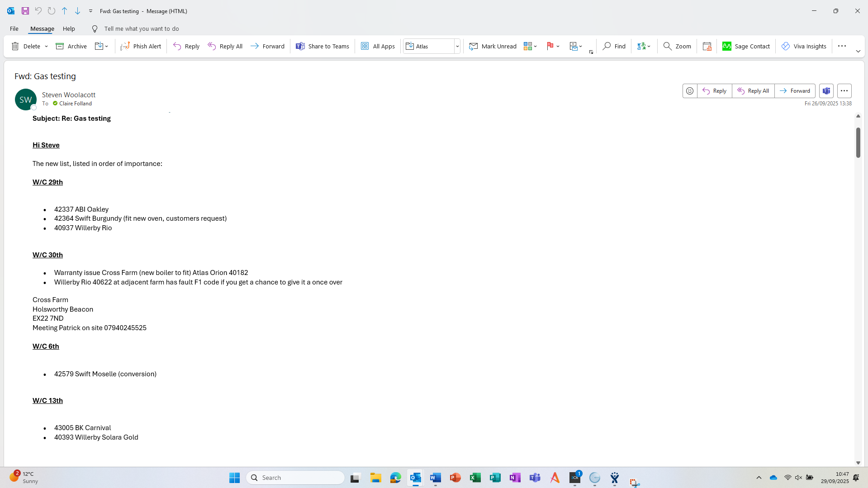Go to the previous item arrow
This screenshot has width=868, height=488.
click(65, 11)
